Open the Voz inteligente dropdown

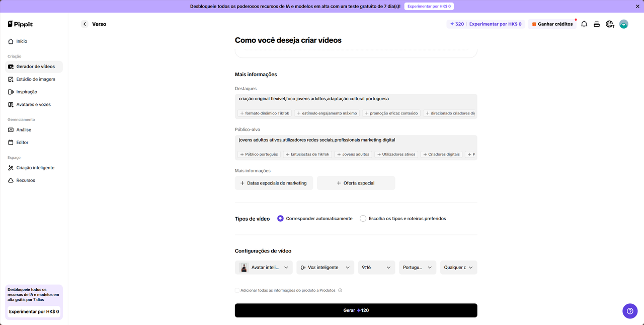pyautogui.click(x=325, y=267)
